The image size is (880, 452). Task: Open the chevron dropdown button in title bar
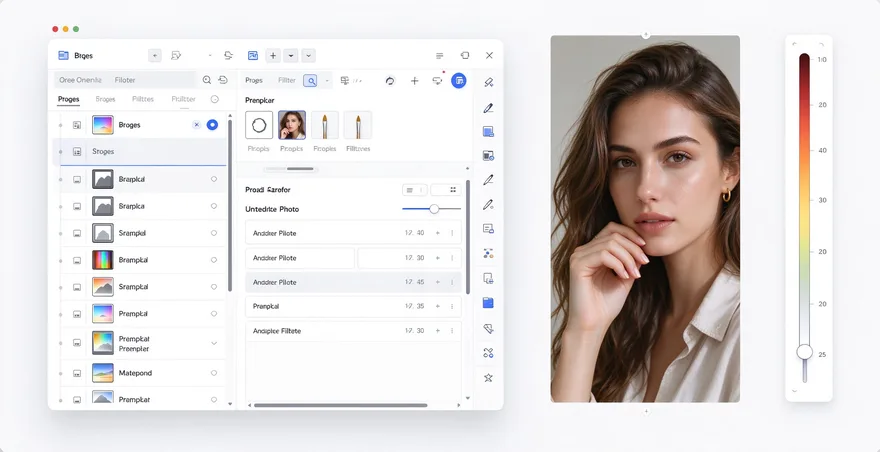tap(309, 56)
